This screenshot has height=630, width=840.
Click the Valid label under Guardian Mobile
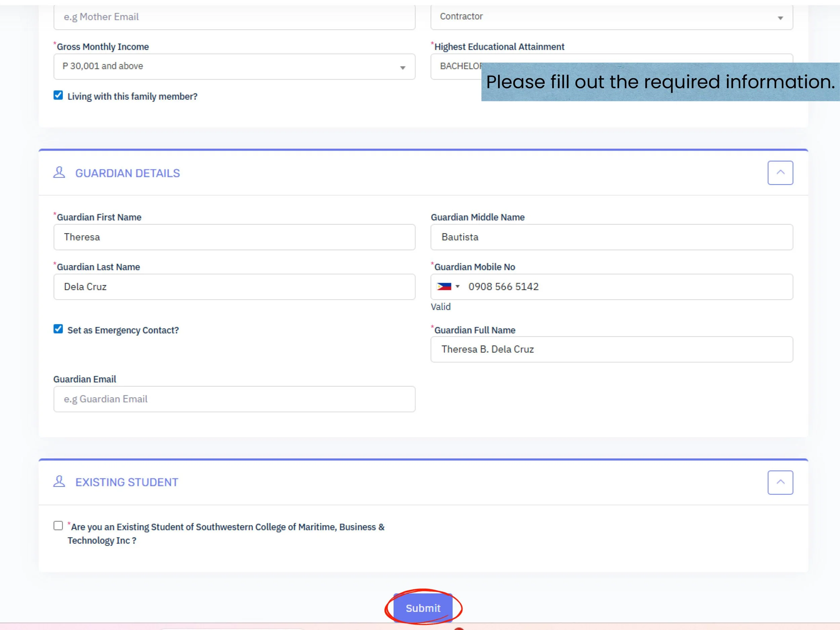coord(441,306)
